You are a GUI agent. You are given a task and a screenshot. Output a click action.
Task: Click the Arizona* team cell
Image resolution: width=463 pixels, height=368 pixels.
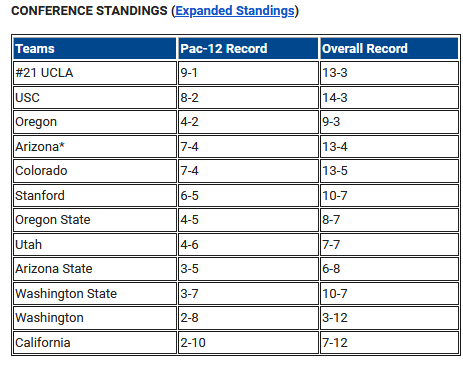(95, 147)
